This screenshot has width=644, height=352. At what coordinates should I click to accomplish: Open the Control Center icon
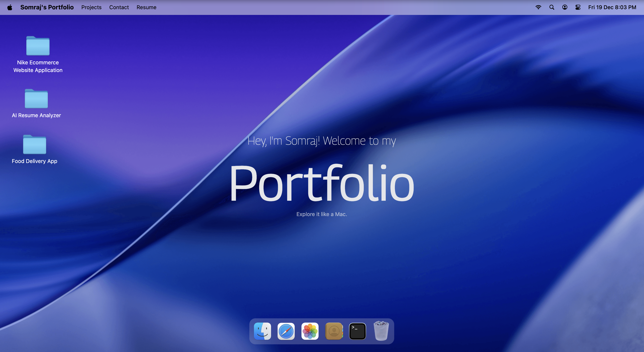pos(578,7)
